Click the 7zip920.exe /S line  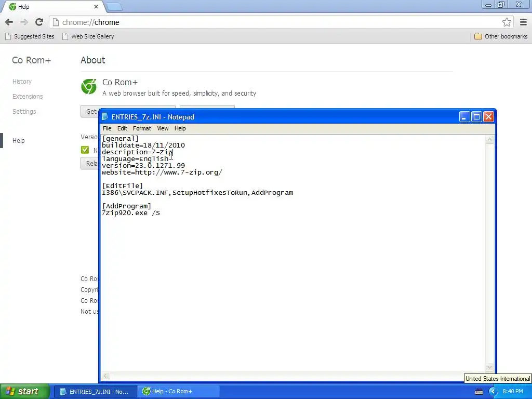(x=131, y=213)
